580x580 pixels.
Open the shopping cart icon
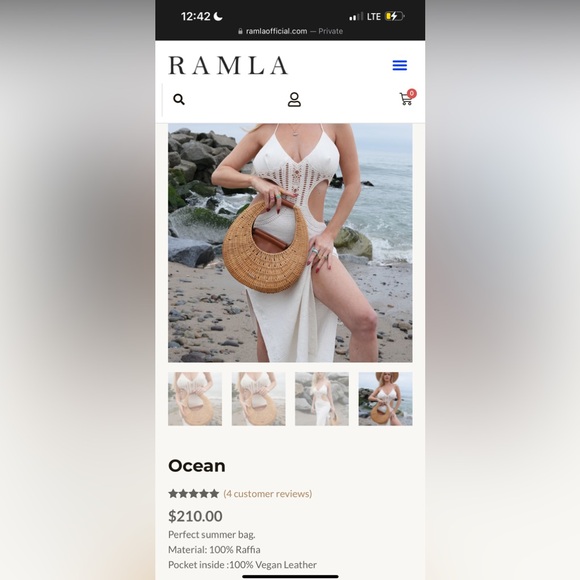click(x=406, y=99)
